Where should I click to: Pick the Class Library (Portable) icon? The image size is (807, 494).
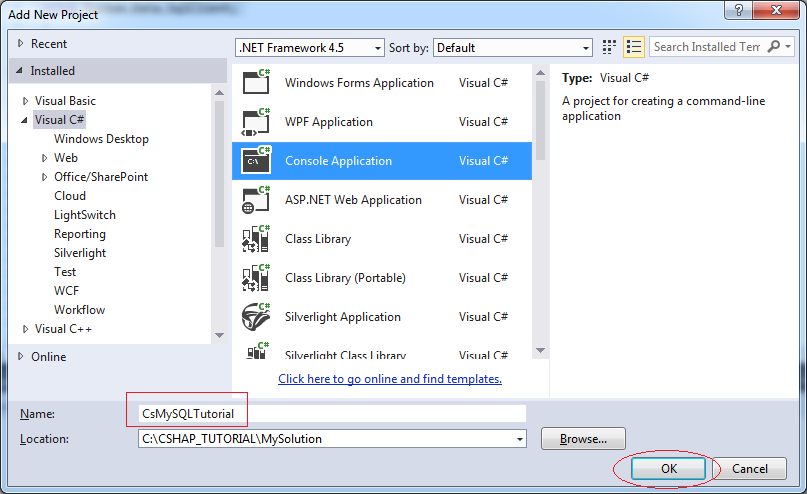(x=256, y=278)
